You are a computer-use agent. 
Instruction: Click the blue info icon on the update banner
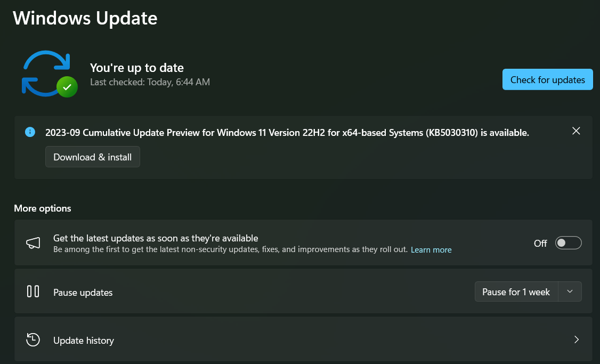(x=30, y=132)
